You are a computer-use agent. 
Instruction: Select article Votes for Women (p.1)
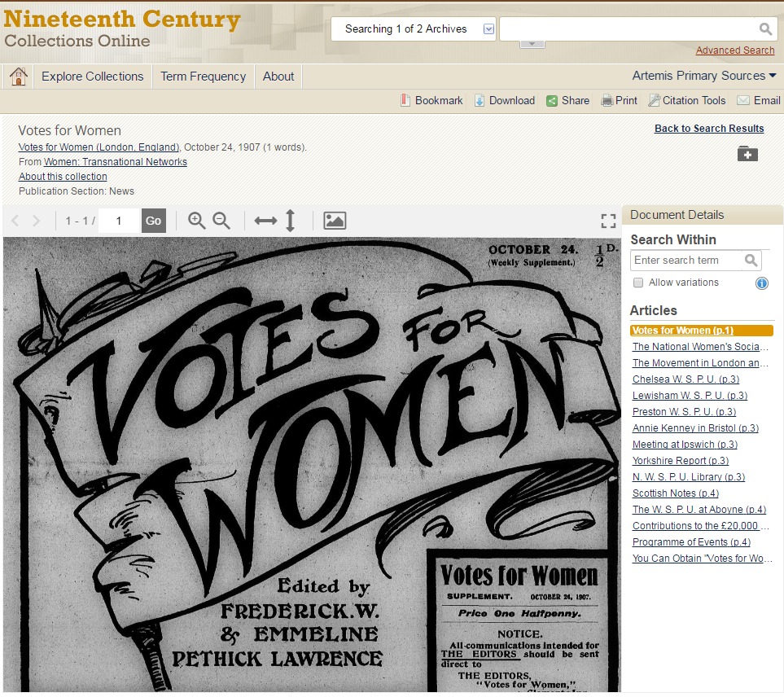[702, 331]
